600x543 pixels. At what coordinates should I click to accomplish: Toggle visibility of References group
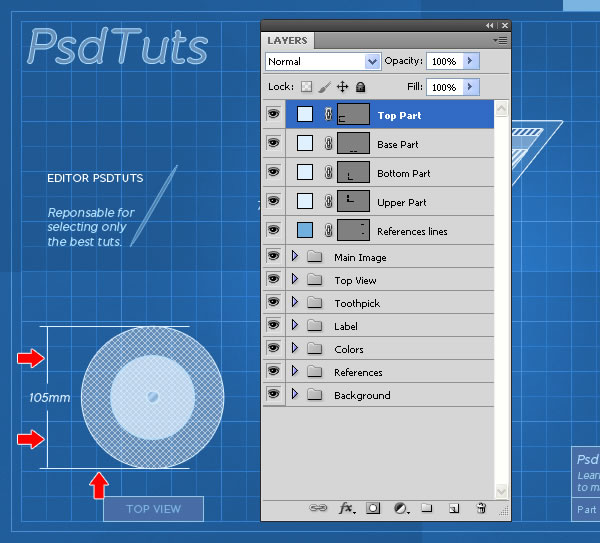pos(273,370)
